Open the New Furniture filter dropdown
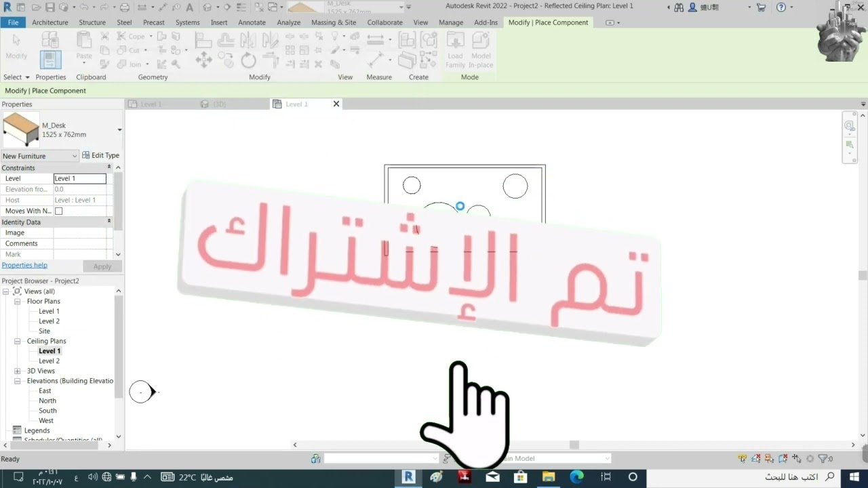This screenshot has height=488, width=868. 39,156
